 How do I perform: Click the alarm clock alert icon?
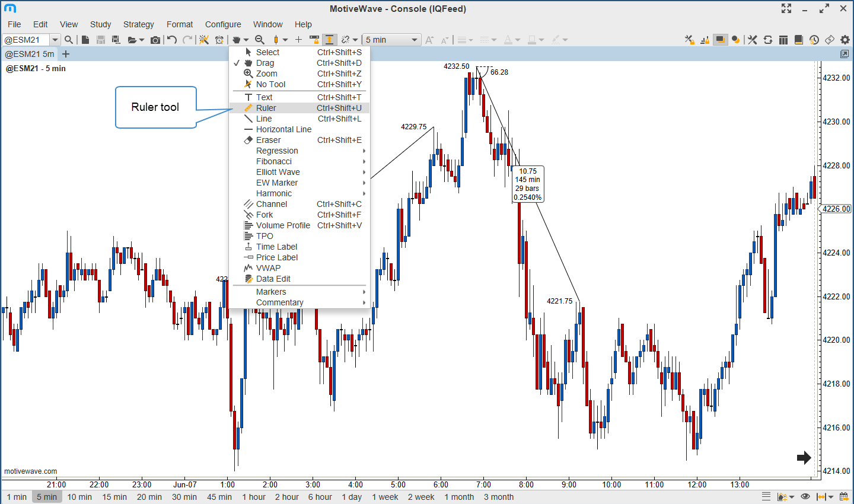(x=219, y=40)
